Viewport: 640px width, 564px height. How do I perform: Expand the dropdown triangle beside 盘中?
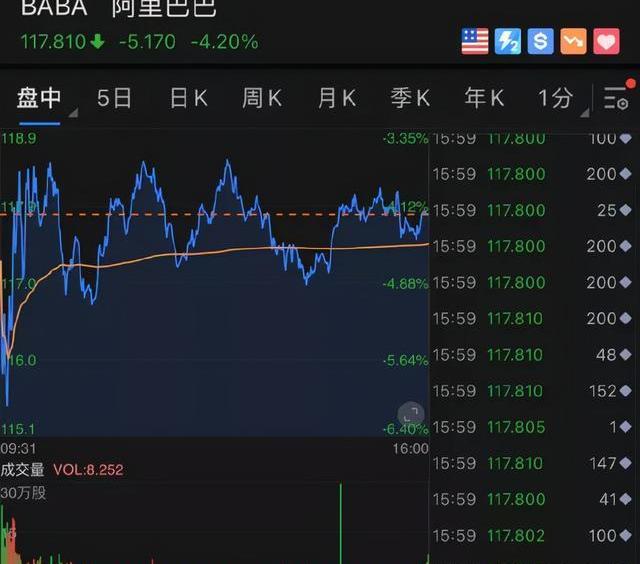[x=73, y=113]
